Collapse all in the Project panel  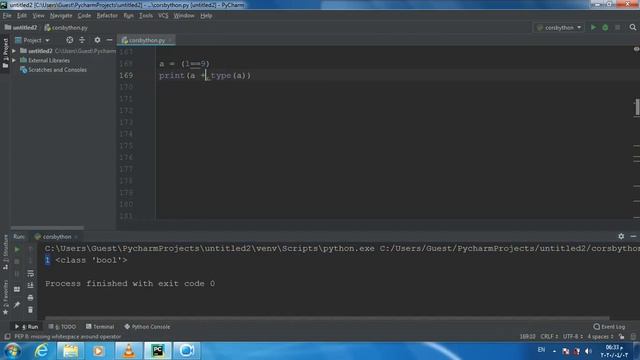82,40
